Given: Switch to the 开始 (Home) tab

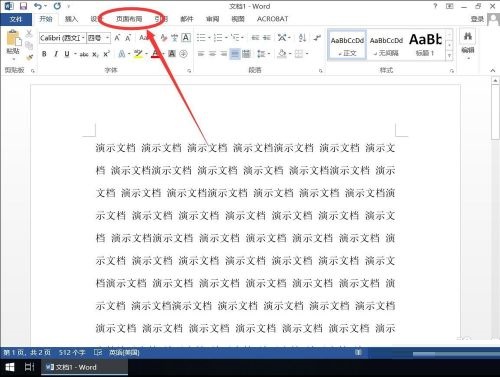Looking at the screenshot, I should (x=46, y=19).
